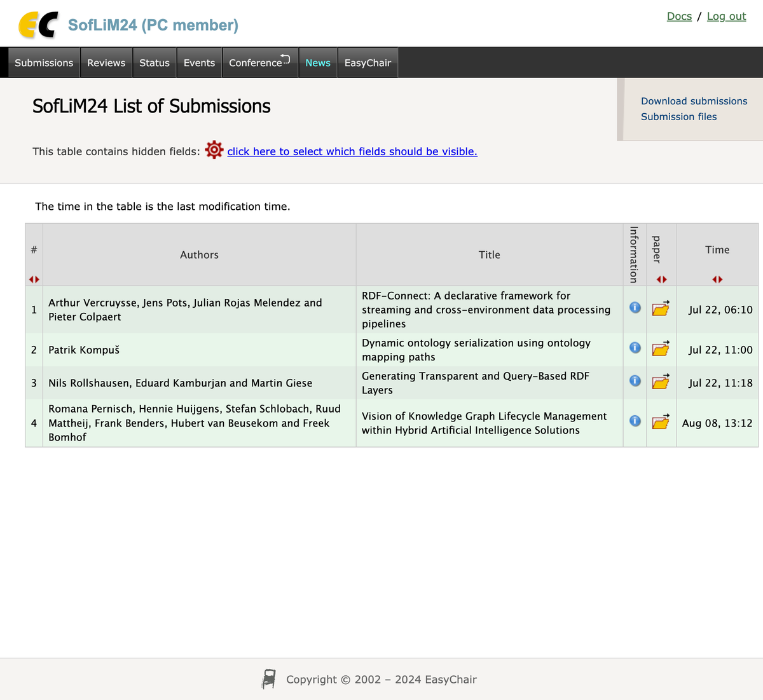
Task: Toggle descending sort on the submission number column
Action: (36, 279)
